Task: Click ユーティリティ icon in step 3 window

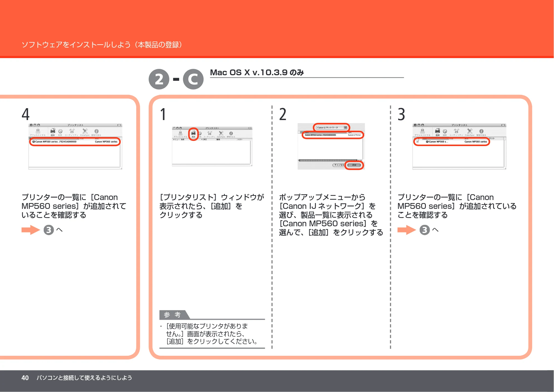Action: pos(456,132)
